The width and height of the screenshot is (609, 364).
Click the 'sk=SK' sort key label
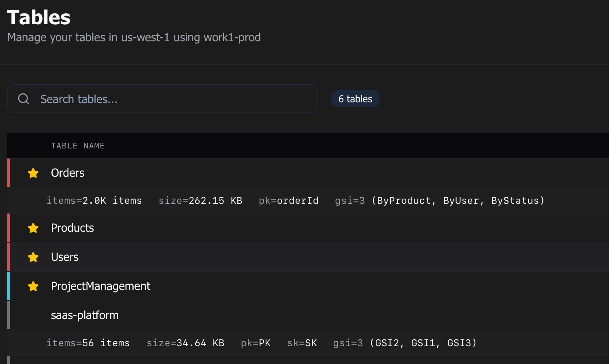point(302,343)
